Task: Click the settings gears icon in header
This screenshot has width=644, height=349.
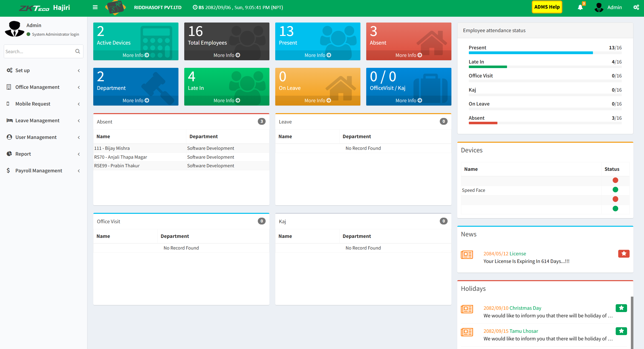Action: [636, 7]
